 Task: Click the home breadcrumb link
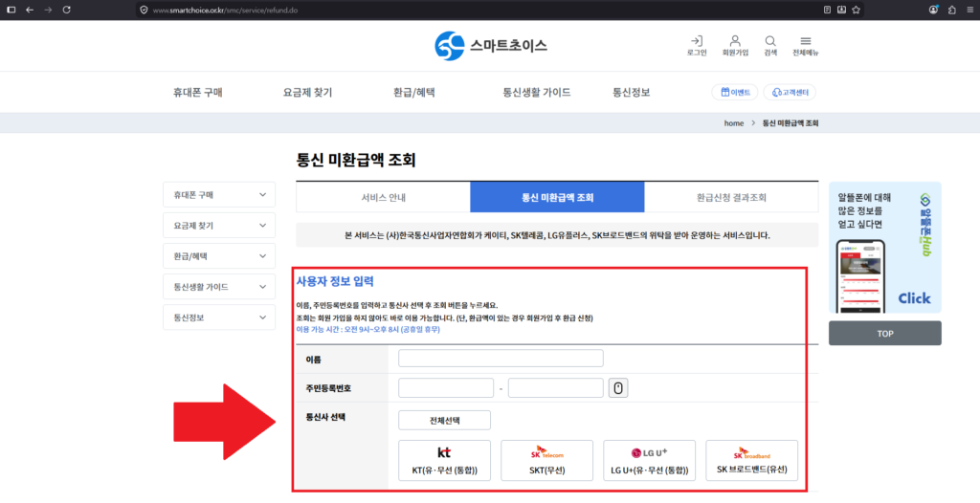click(734, 123)
